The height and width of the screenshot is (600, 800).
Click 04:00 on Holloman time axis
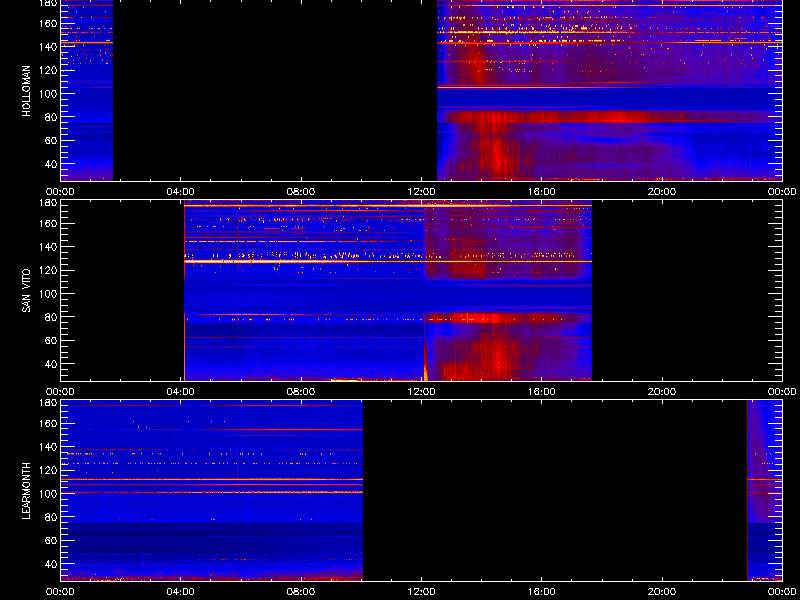coord(181,192)
